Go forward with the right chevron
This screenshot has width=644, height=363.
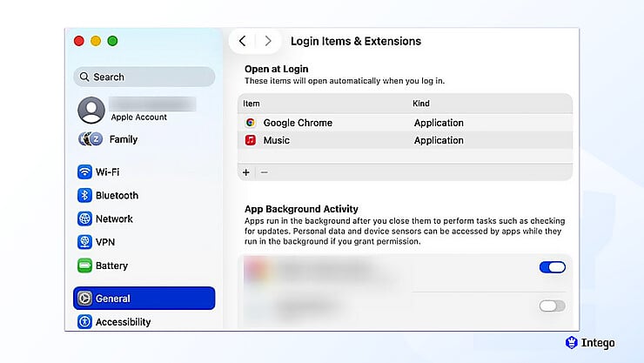pyautogui.click(x=268, y=41)
